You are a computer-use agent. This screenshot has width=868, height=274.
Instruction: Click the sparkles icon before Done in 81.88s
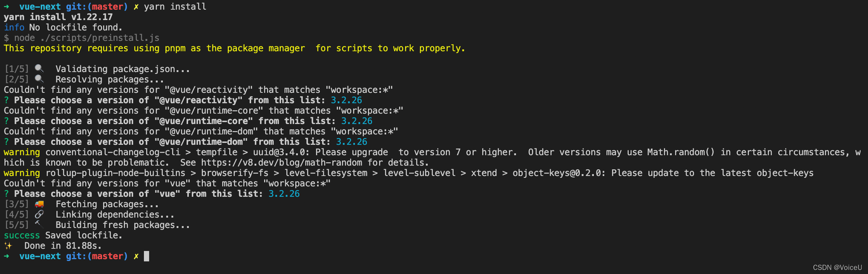coord(8,245)
